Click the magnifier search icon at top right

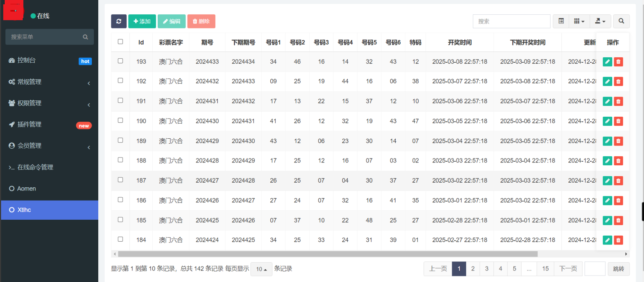click(x=621, y=21)
